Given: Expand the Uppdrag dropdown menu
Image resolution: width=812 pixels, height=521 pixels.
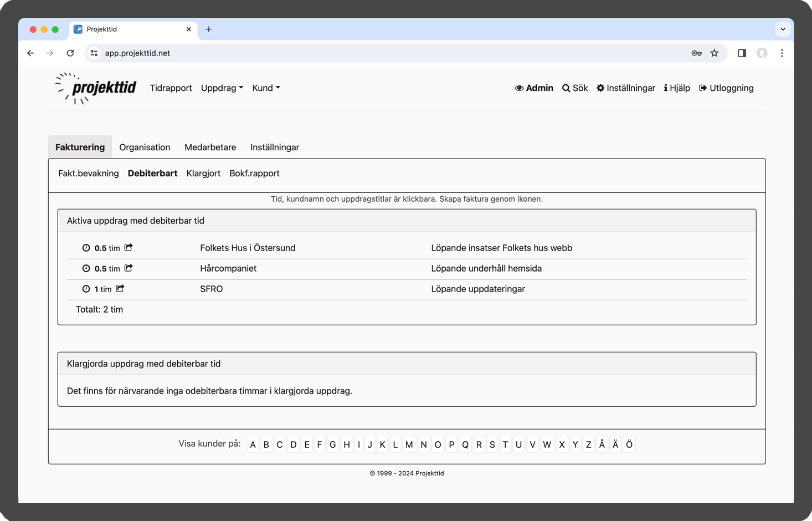Looking at the screenshot, I should [x=222, y=88].
